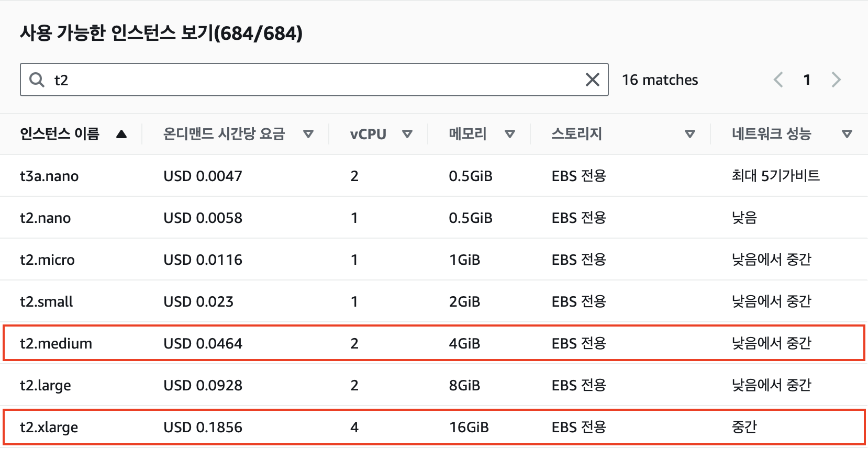Select the t2.micro instance name
Screen dimensions: 868x449
[x=47, y=260]
